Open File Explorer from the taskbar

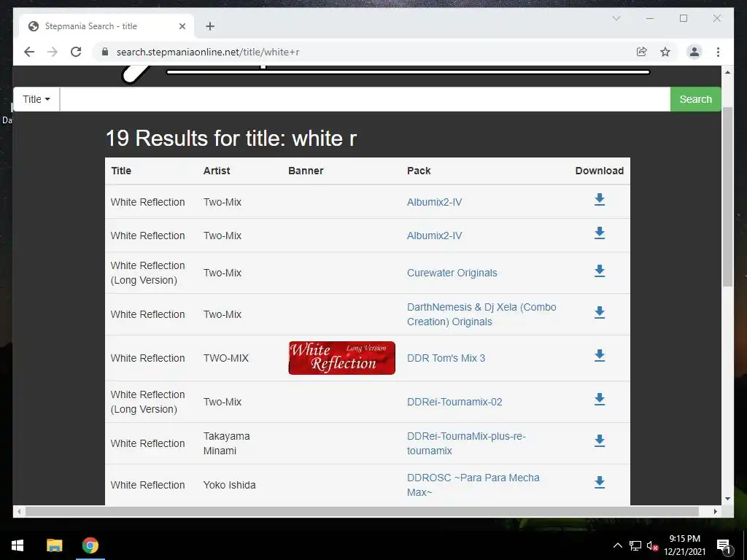click(54, 545)
